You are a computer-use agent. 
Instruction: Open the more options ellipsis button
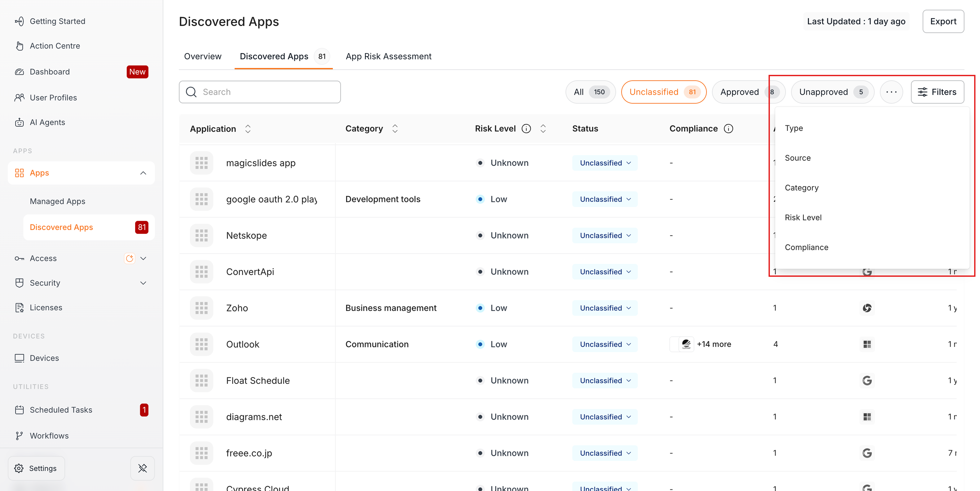891,92
